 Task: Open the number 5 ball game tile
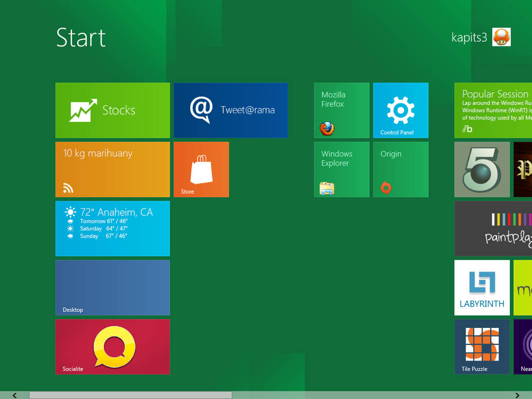(x=482, y=169)
